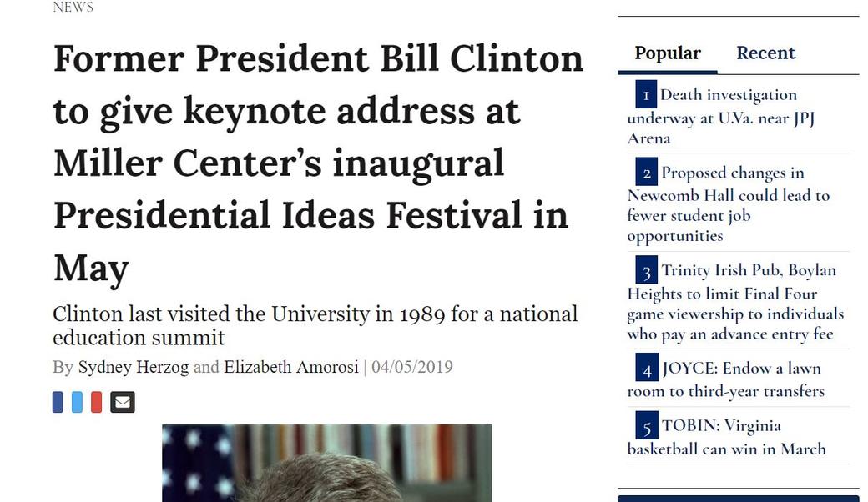Click the number 5 popular rank badge
Screen dimensions: 868x502
point(646,426)
